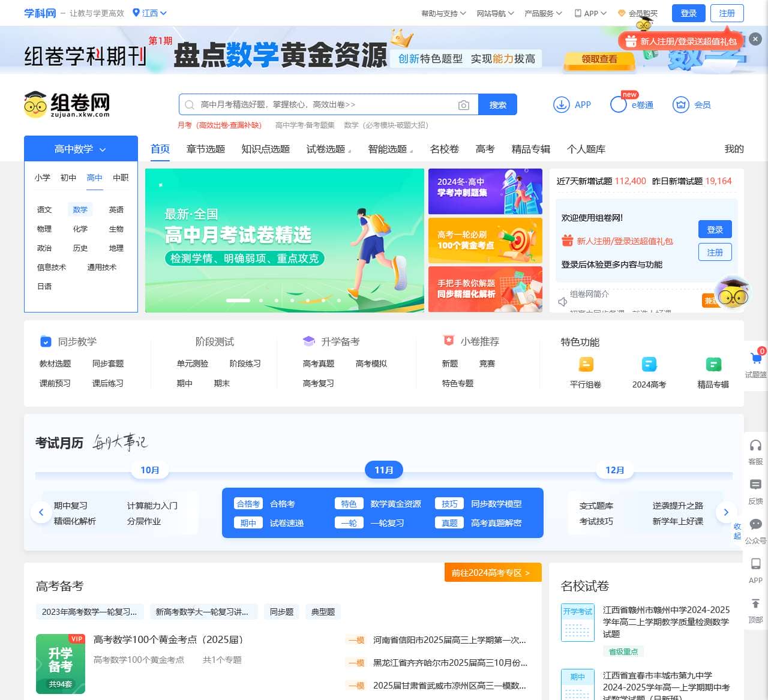Image resolution: width=768 pixels, height=700 pixels.
Task: Click the 同步教学 section icon
Action: (46, 342)
